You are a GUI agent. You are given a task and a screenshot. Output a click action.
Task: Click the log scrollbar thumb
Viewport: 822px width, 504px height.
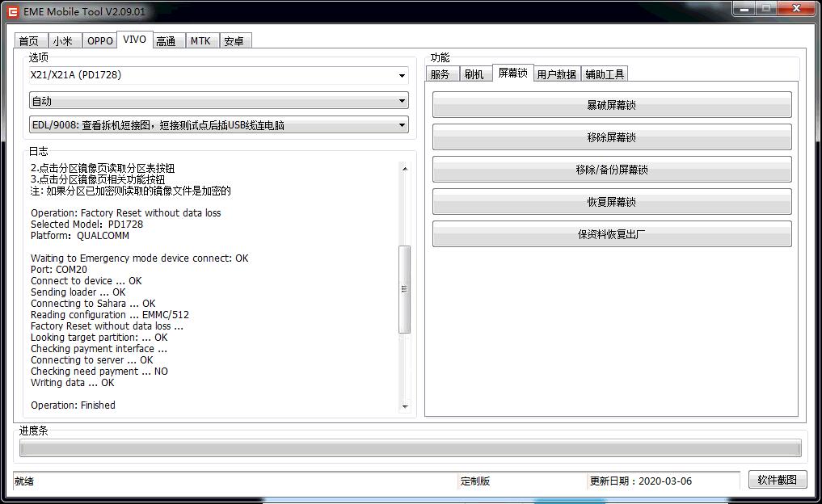pos(405,289)
